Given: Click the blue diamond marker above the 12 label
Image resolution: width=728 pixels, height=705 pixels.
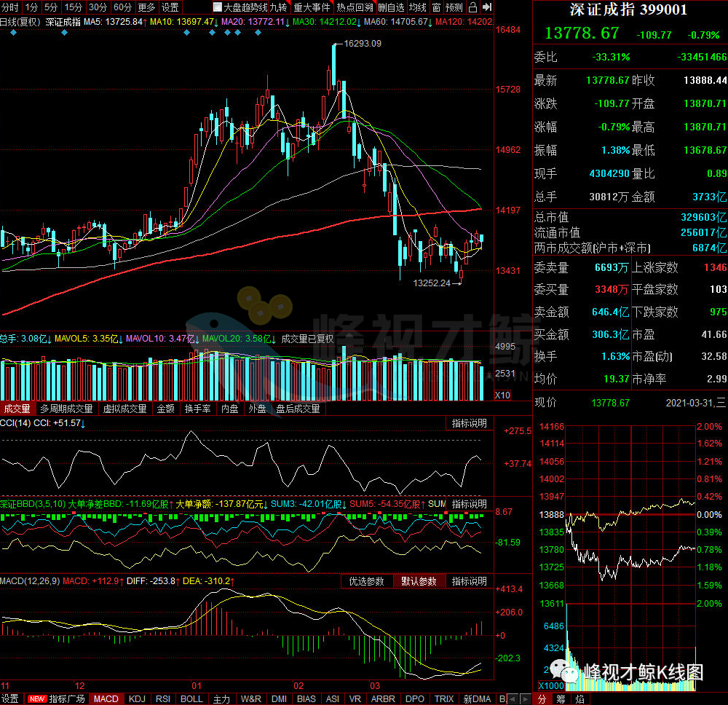Looking at the screenshot, I should tap(65, 33).
